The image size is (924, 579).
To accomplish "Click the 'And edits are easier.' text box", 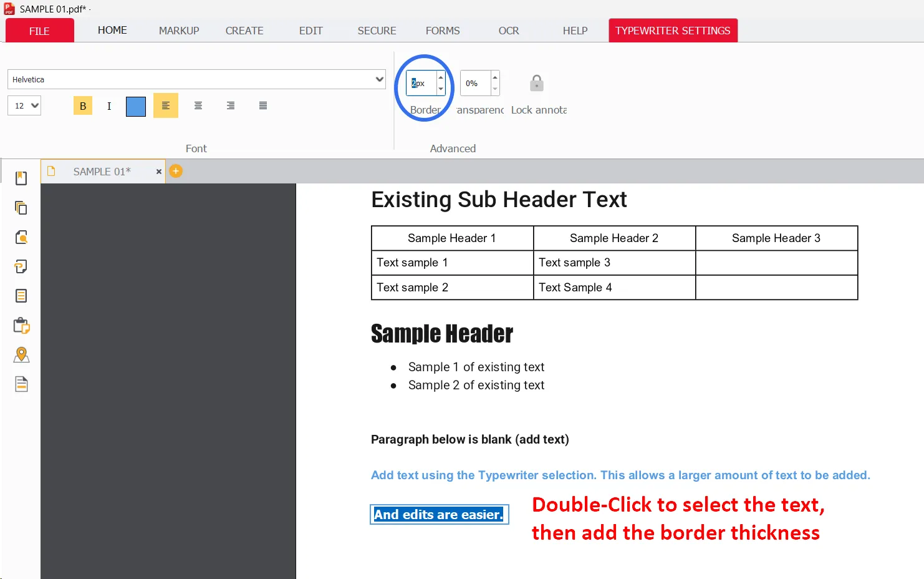I will 439,515.
